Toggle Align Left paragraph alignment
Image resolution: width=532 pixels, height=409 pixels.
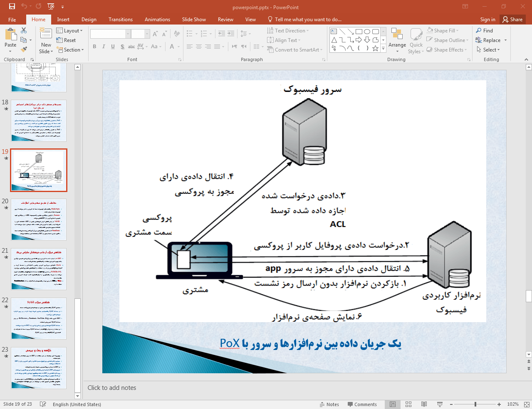pos(190,47)
